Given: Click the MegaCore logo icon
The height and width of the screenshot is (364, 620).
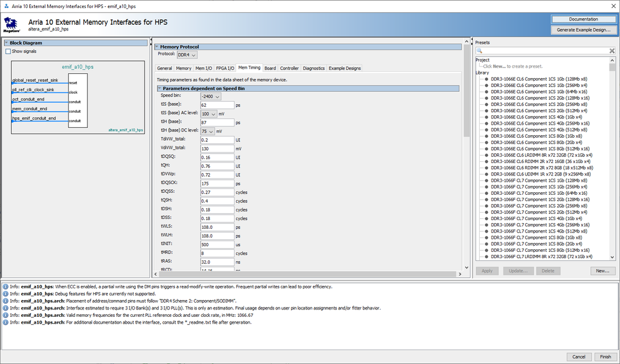Looking at the screenshot, I should (x=11, y=25).
